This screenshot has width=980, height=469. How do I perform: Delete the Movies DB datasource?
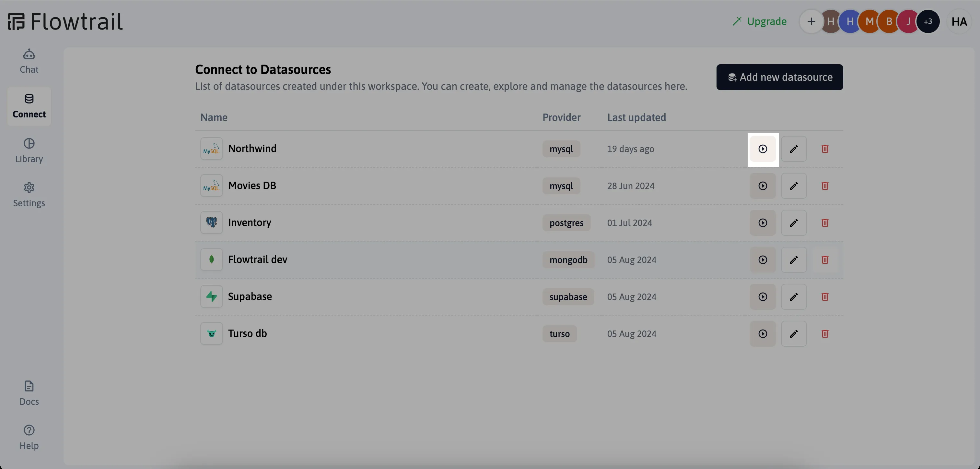point(825,186)
